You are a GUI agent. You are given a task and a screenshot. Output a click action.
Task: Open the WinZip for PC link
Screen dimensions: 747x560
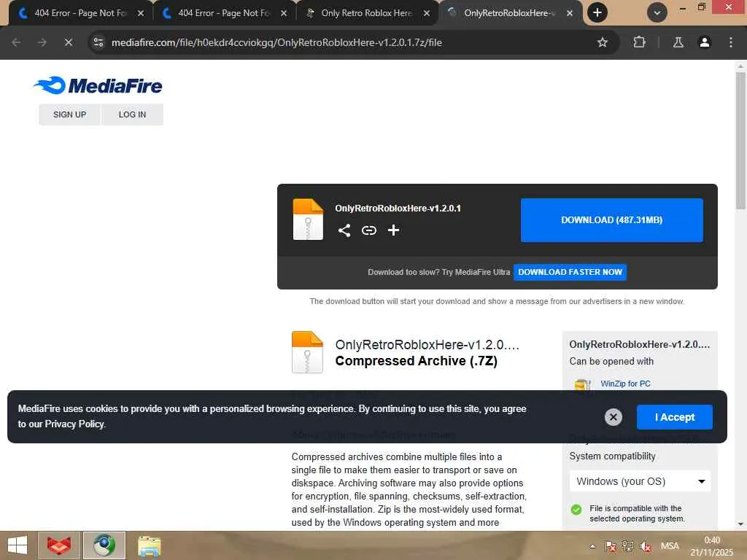click(x=625, y=384)
